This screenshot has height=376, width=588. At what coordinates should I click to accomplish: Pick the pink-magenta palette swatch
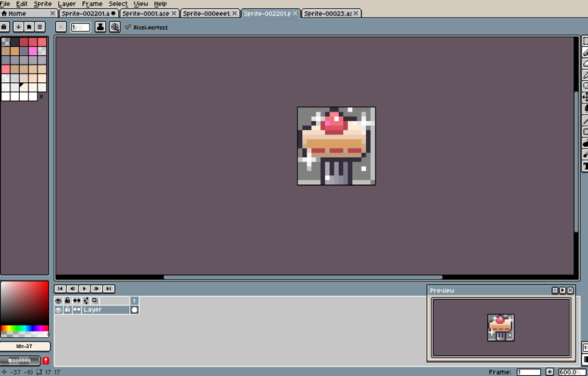[33, 51]
